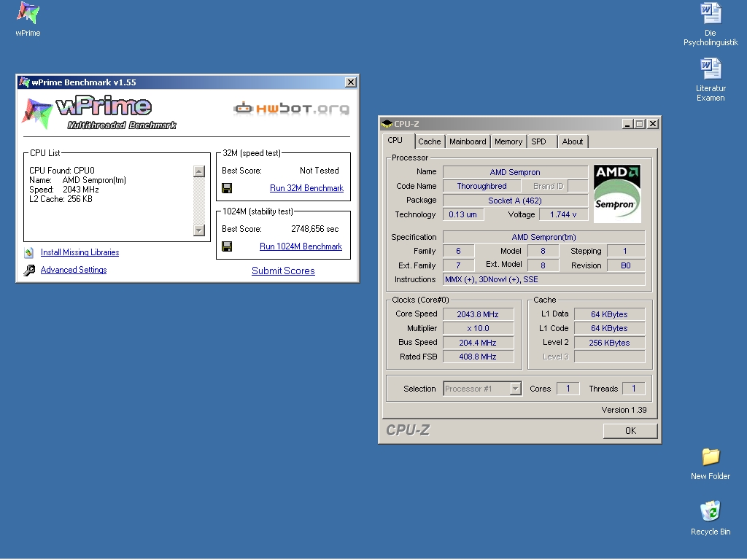Select the New Folder desktop icon
Image resolution: width=747 pixels, height=560 pixels.
pyautogui.click(x=711, y=456)
